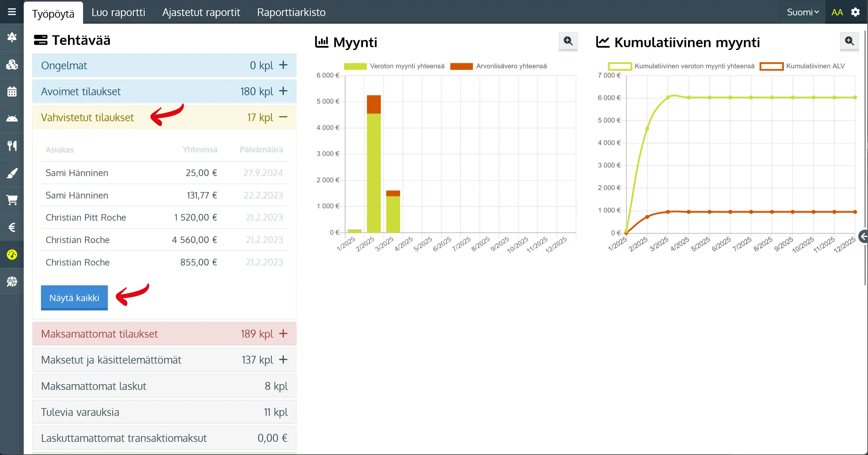Click the Näytä kaikki button
This screenshot has height=455, width=868.
coord(74,298)
